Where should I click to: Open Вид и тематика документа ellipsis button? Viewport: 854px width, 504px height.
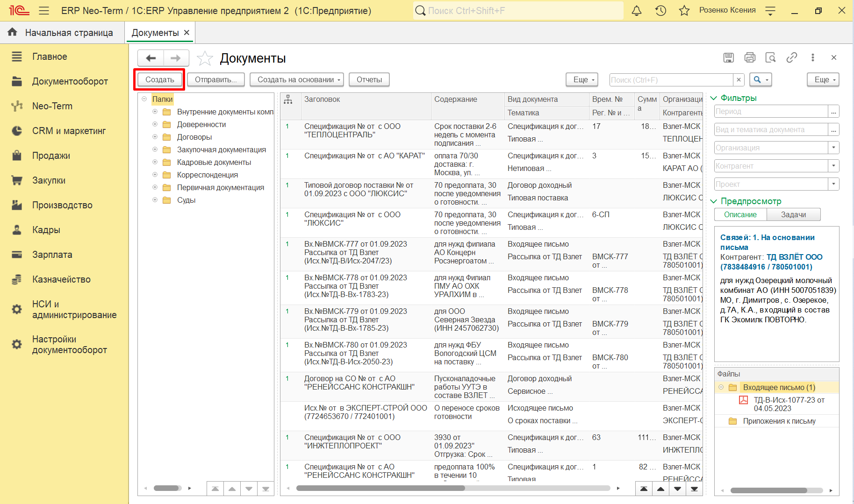[x=833, y=129]
